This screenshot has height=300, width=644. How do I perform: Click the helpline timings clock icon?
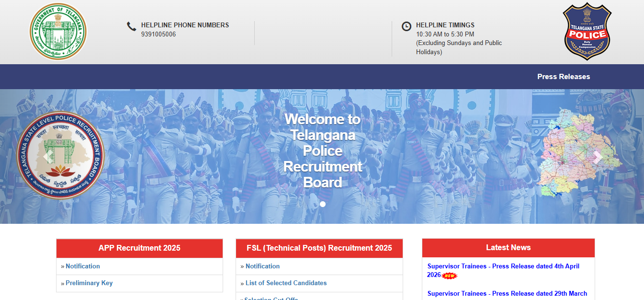coord(406,26)
